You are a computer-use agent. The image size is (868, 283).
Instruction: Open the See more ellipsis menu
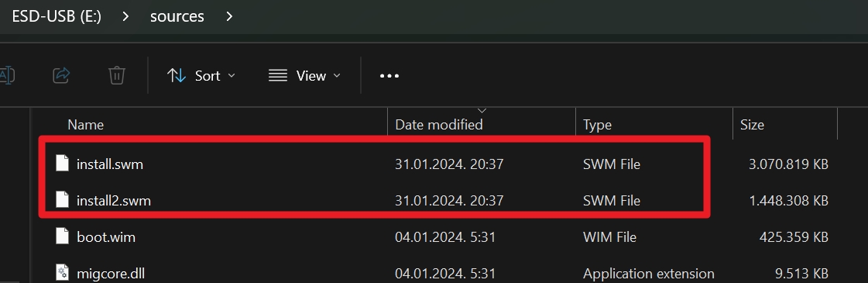[x=389, y=76]
